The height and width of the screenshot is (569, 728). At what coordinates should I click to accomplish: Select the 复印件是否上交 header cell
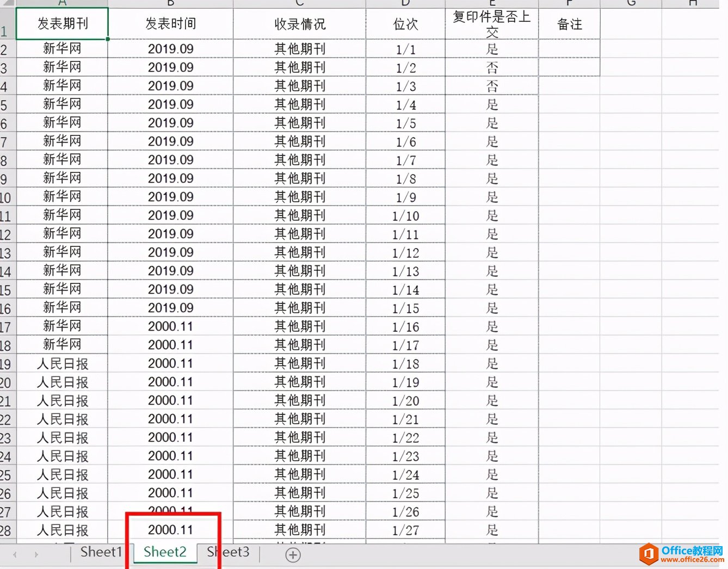[492, 24]
